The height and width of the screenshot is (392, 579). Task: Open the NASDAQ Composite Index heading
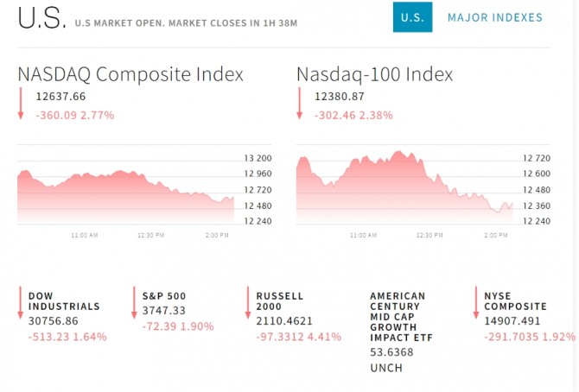coord(130,74)
